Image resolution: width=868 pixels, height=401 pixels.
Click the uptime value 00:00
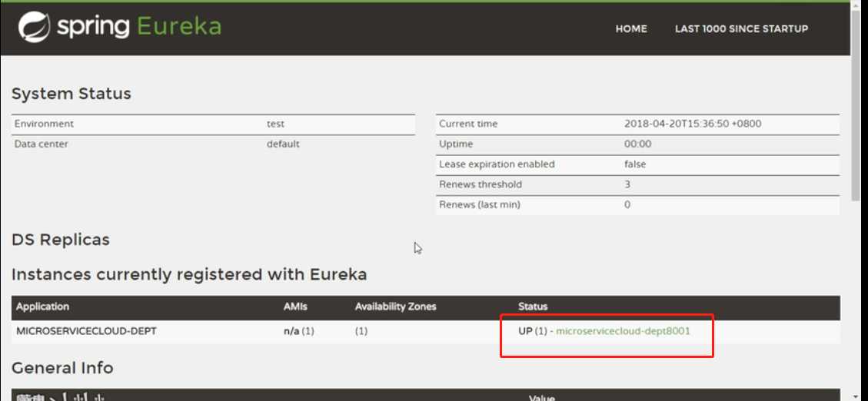pos(637,144)
